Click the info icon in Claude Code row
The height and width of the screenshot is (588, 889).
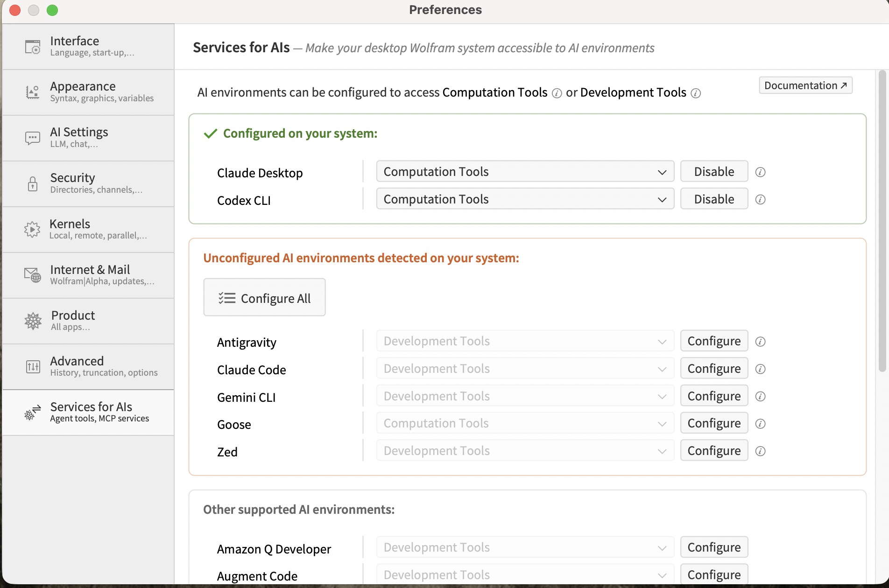coord(760,369)
